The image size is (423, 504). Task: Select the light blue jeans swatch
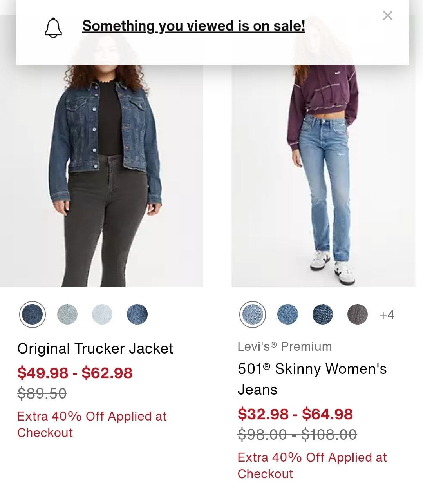pyautogui.click(x=253, y=314)
